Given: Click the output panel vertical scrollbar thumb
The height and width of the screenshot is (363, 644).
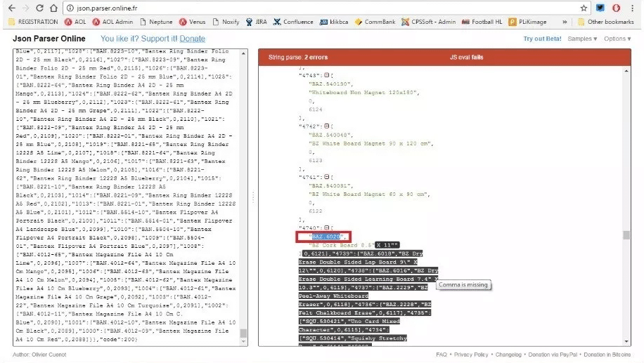Looking at the screenshot, I should pyautogui.click(x=626, y=236).
